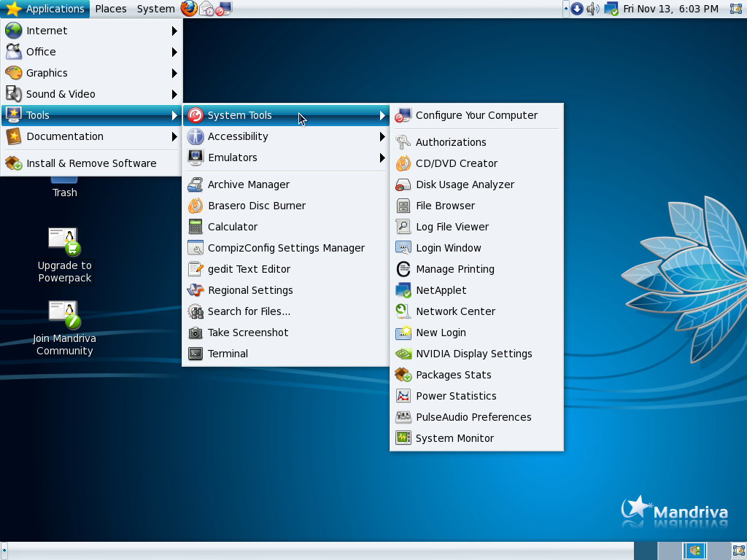Image resolution: width=747 pixels, height=560 pixels.
Task: Click the Calculator icon in Tools menu
Action: click(x=196, y=227)
